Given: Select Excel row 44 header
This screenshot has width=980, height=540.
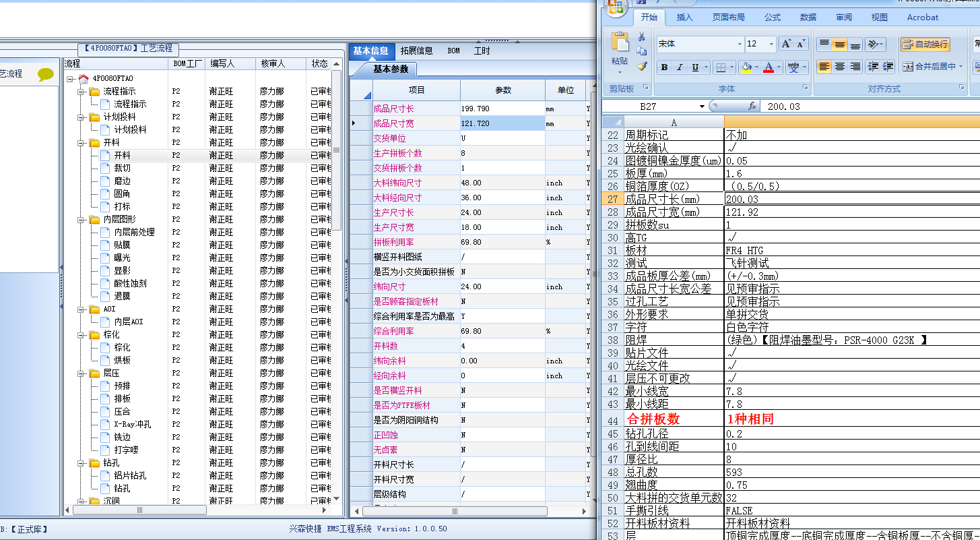Looking at the screenshot, I should [x=612, y=419].
